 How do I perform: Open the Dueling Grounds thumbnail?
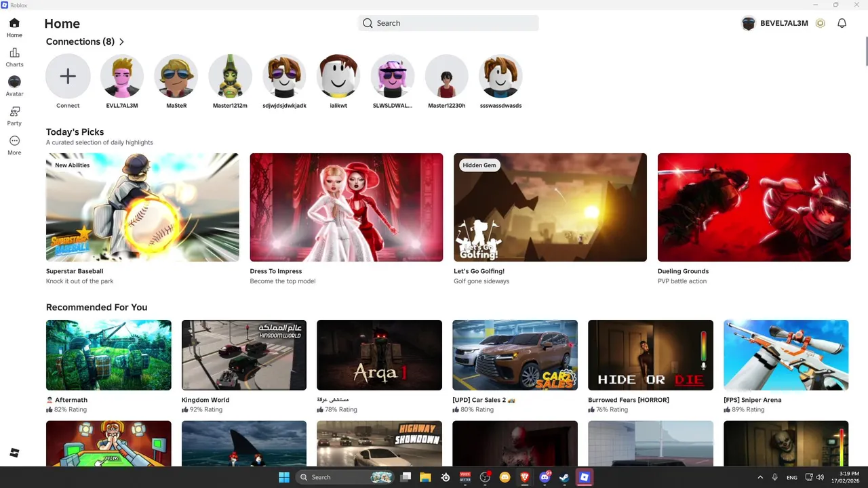(x=754, y=207)
